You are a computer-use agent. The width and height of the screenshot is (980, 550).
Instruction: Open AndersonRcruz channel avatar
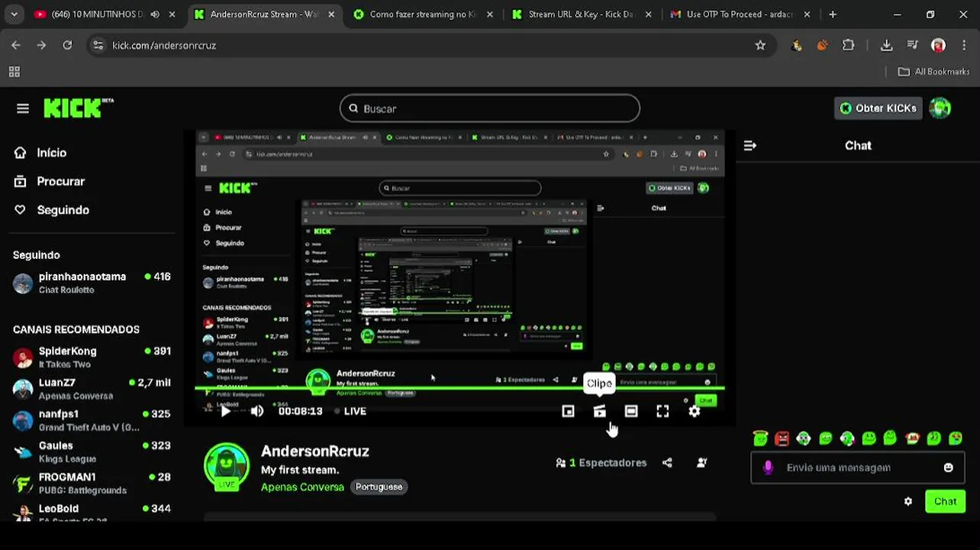point(227,466)
